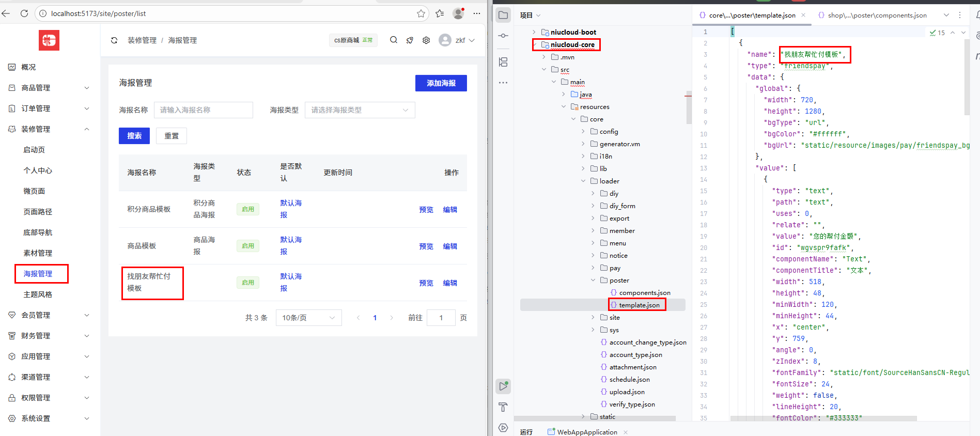
Task: Expand the 商品管理 sidebar menu
Action: click(x=87, y=88)
